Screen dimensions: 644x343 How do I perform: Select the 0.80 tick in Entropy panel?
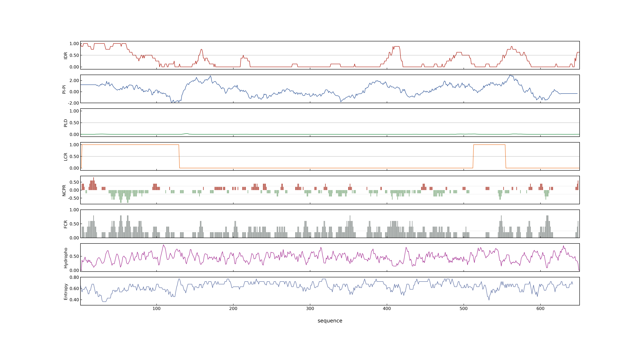(x=74, y=277)
